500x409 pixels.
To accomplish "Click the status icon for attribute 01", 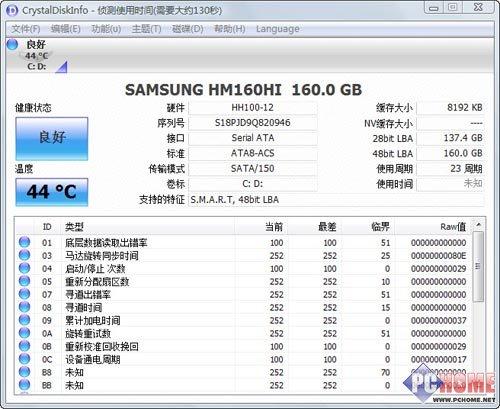I will [24, 242].
